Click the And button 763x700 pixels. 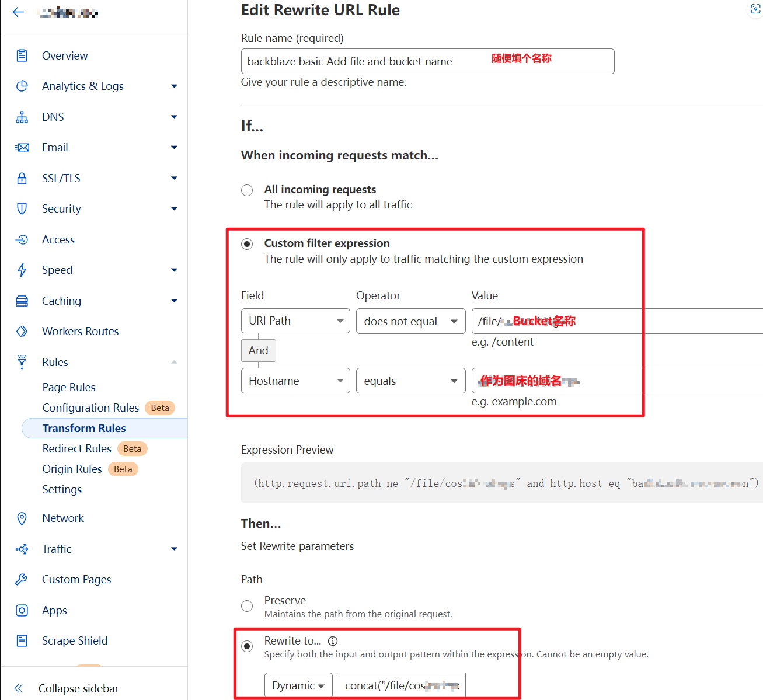(x=258, y=350)
